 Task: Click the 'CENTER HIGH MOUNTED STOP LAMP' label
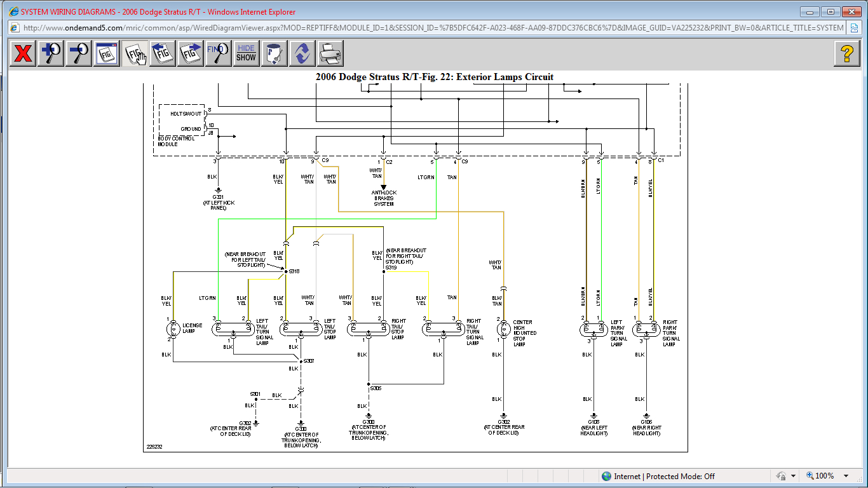coord(524,334)
